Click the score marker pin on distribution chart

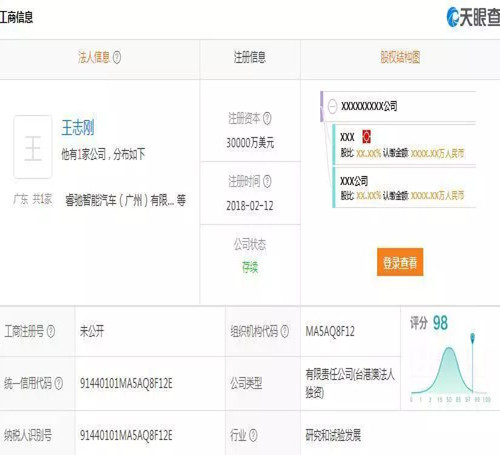point(472,337)
